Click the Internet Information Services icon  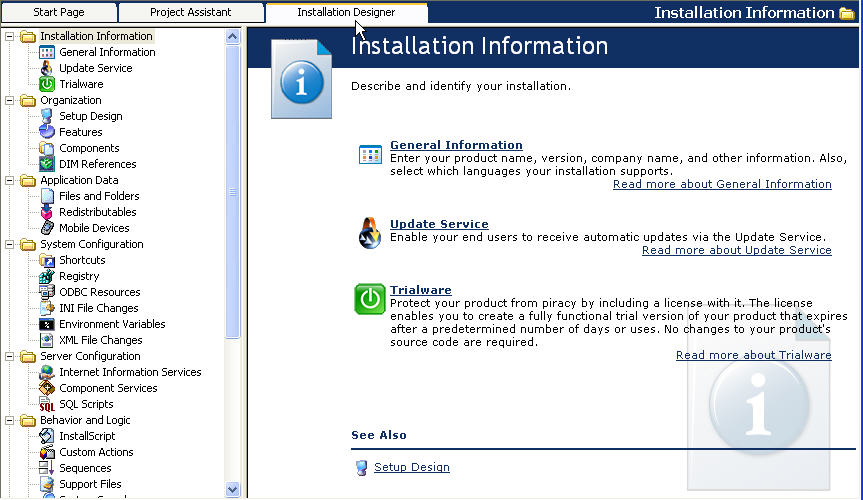click(47, 372)
